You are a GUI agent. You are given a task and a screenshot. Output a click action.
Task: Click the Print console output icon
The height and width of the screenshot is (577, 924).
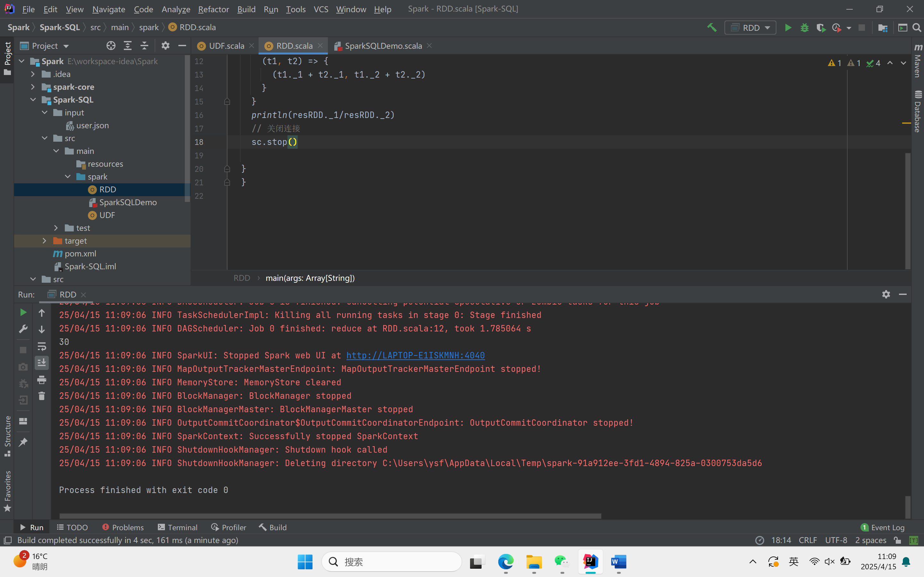click(42, 380)
